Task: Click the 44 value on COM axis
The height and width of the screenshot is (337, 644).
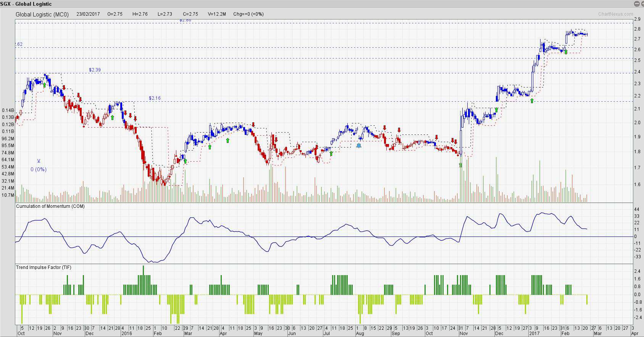Action: [636, 209]
